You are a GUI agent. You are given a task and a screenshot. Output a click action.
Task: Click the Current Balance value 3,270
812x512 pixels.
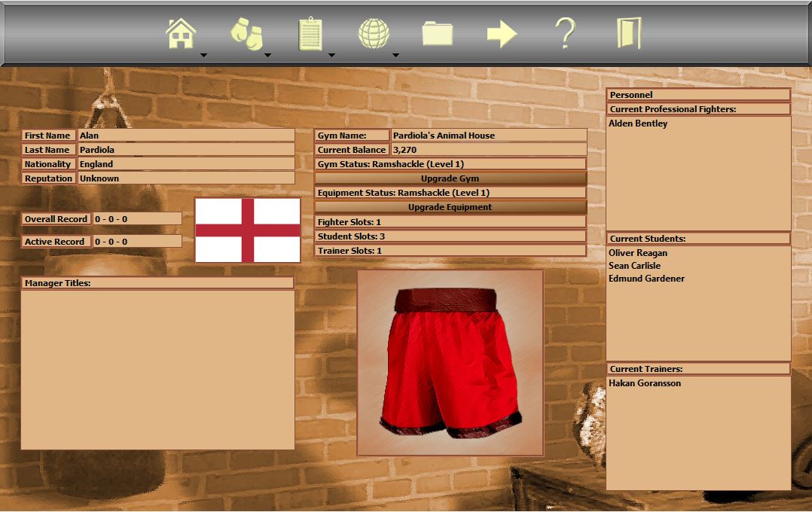tap(488, 150)
